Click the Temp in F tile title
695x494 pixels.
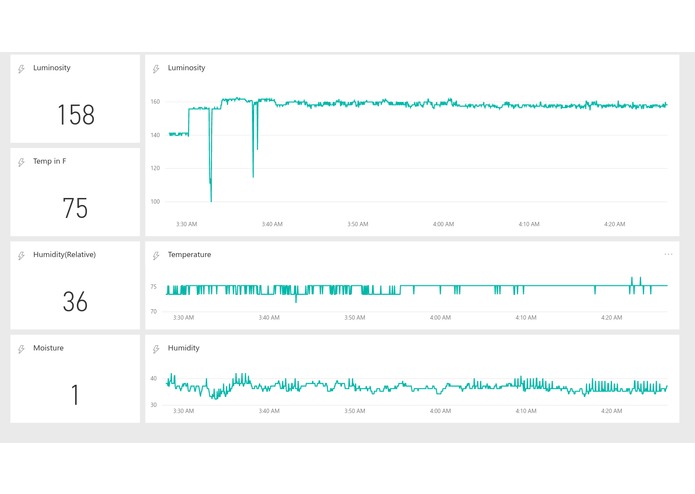pos(50,161)
